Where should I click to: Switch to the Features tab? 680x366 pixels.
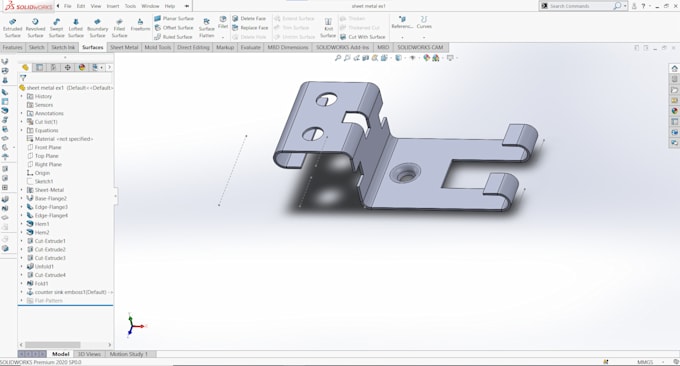tap(13, 47)
